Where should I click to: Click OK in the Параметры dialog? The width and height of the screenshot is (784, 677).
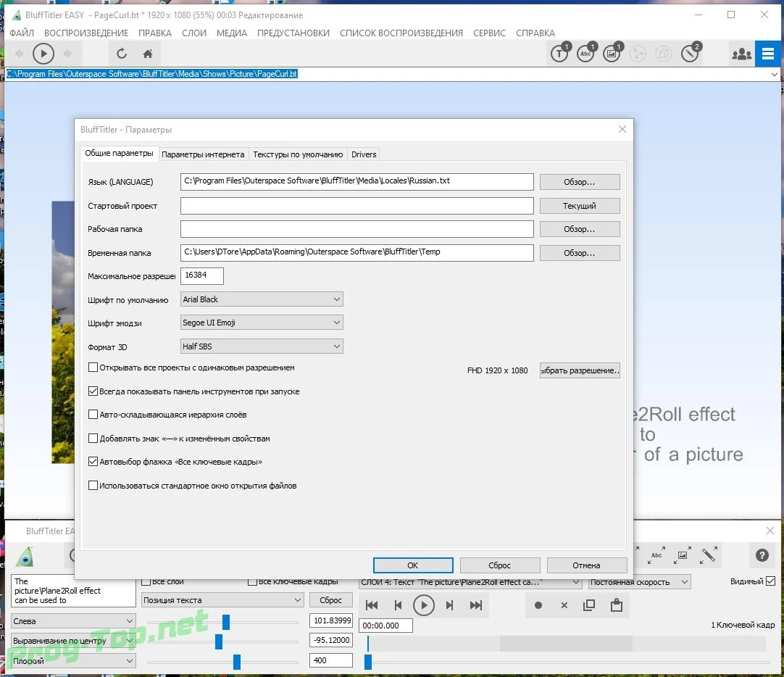coord(412,565)
